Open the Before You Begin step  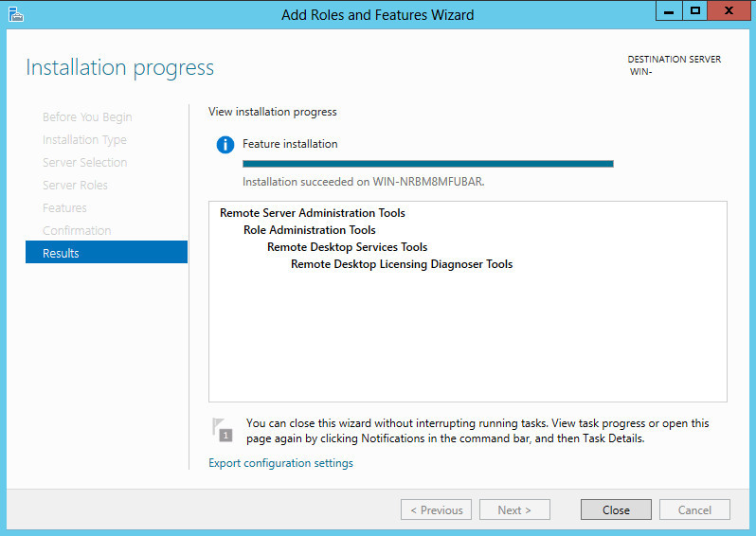point(87,117)
